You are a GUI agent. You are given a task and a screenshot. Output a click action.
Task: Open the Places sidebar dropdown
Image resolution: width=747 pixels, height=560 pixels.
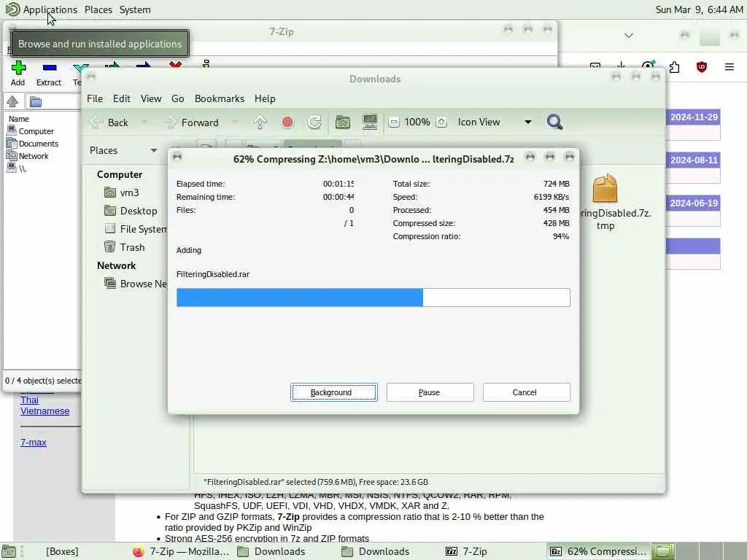click(x=153, y=150)
